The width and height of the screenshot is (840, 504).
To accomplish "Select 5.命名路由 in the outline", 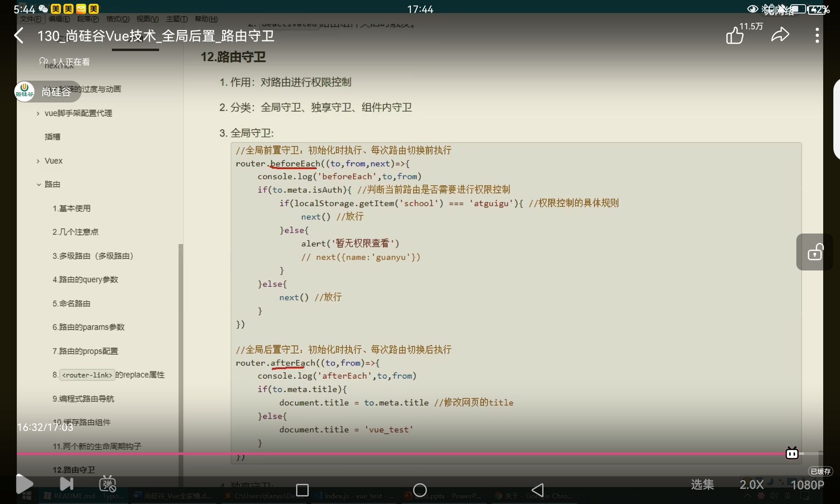I will pyautogui.click(x=71, y=303).
